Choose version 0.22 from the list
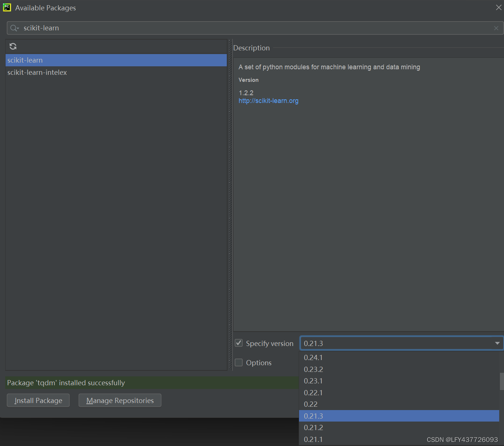The image size is (504, 446). [399, 404]
